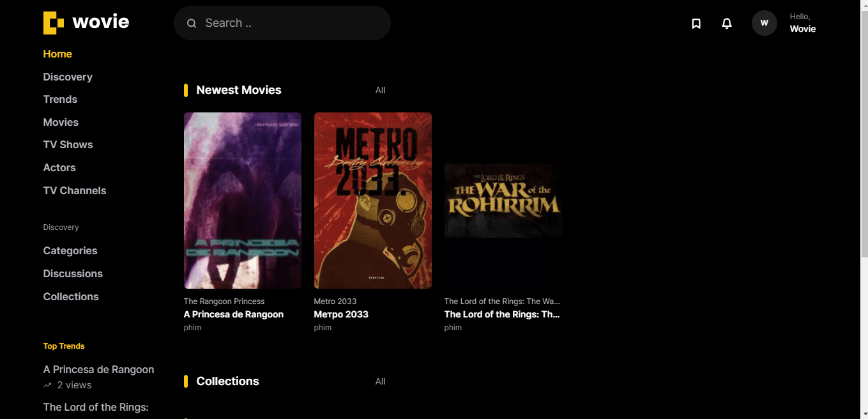Click the Wovie logo icon
This screenshot has height=419, width=868.
[54, 23]
